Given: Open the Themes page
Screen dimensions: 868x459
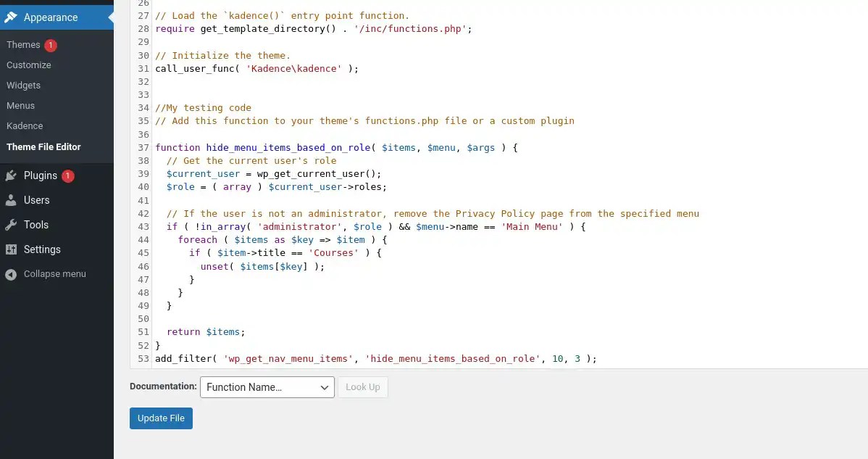Looking at the screenshot, I should point(23,44).
